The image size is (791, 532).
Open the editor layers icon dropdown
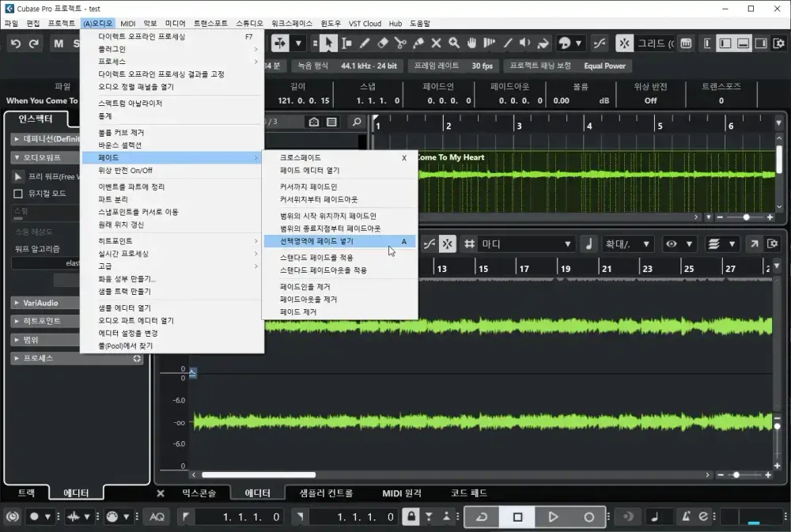coord(721,244)
